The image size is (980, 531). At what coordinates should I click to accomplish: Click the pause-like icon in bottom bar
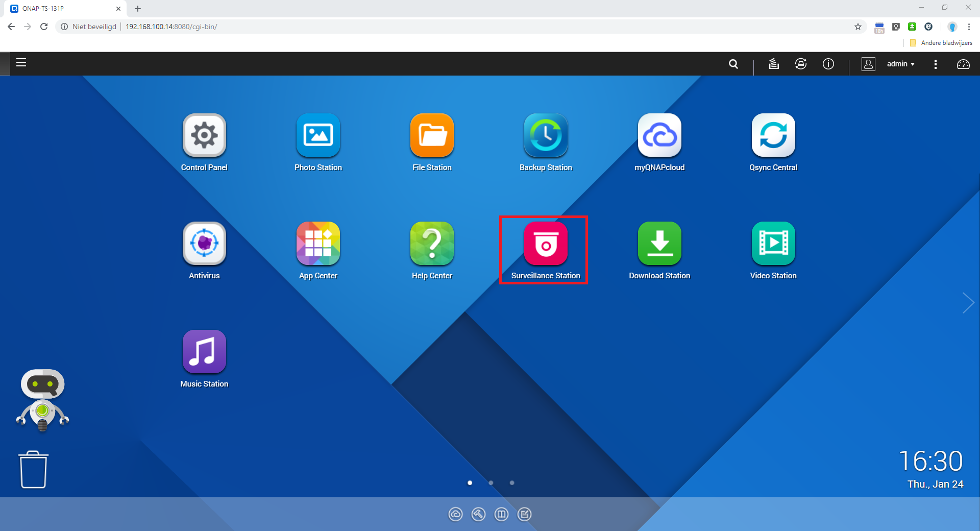coord(501,514)
